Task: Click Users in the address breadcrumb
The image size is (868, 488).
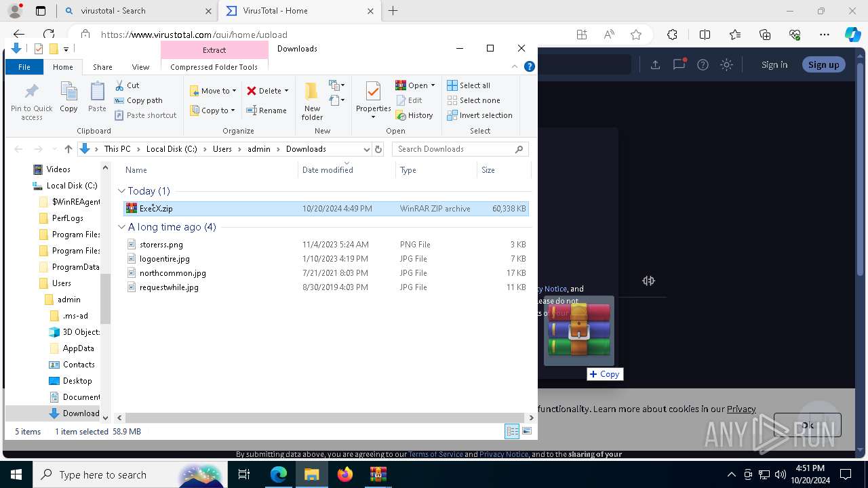Action: (222, 149)
